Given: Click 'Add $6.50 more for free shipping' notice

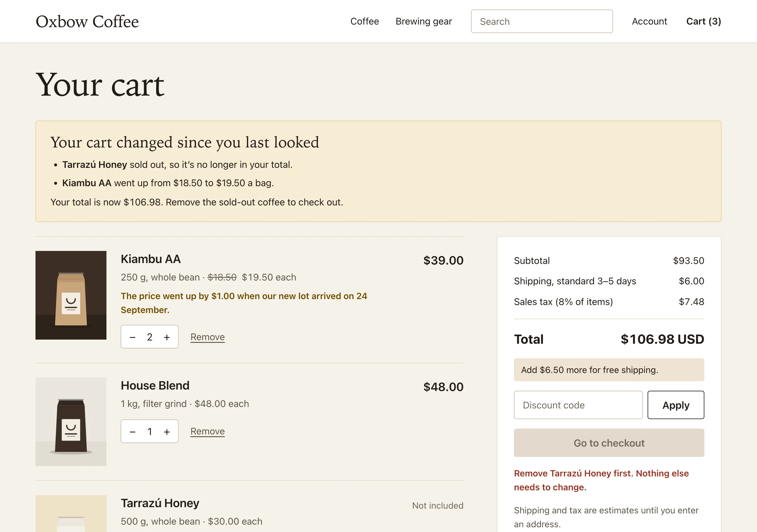Looking at the screenshot, I should [x=609, y=370].
